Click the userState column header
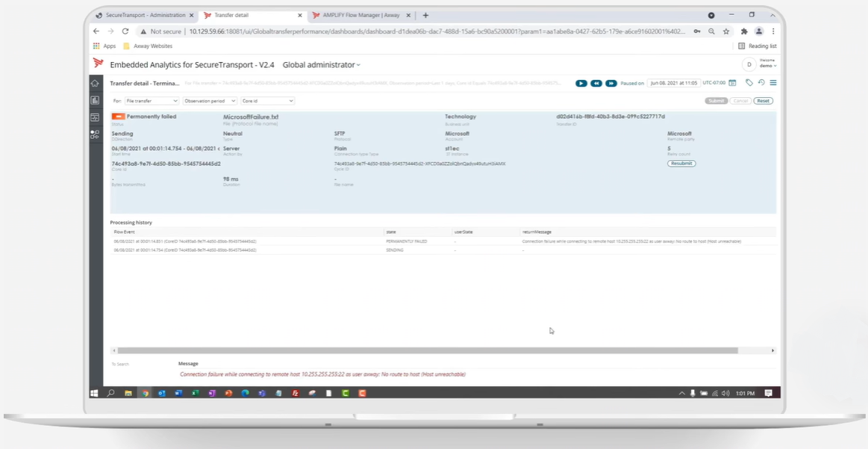 click(x=463, y=232)
